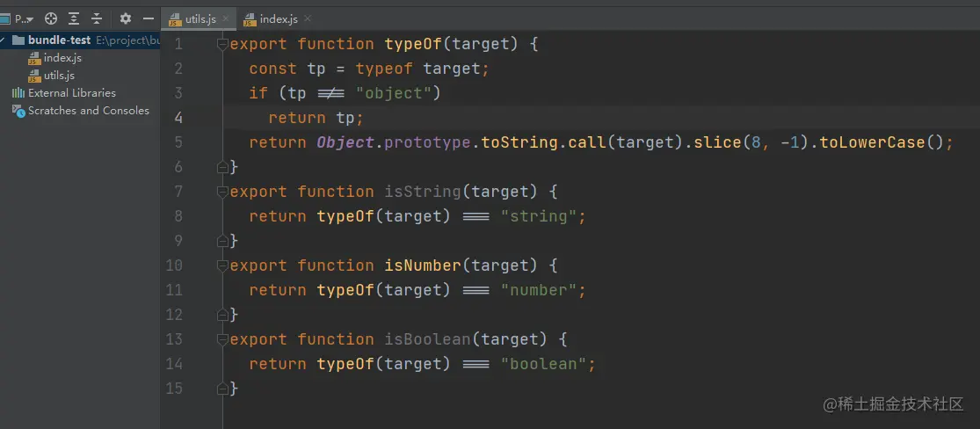The height and width of the screenshot is (429, 980).
Task: Click the JS file icon beside utils.js in tree
Action: point(34,76)
